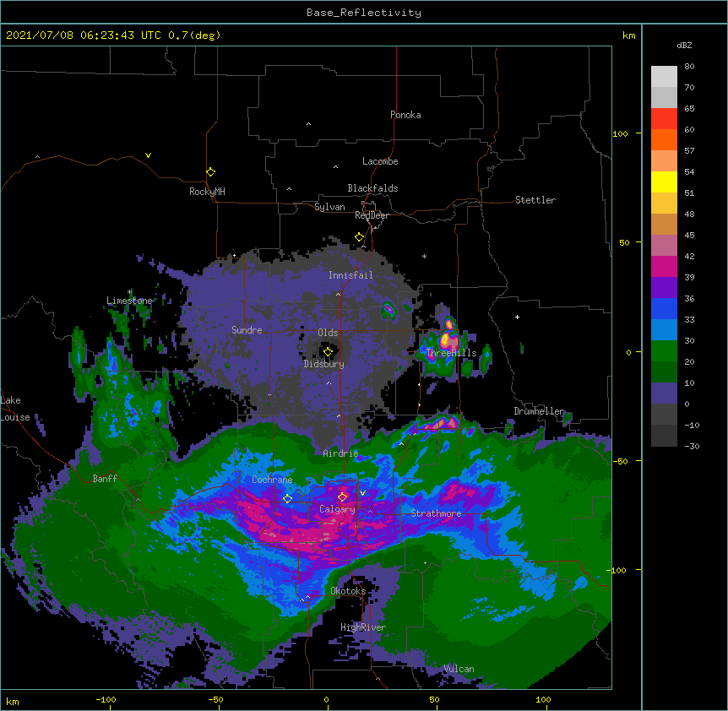Choose the blue 33-36 dBZ legend swatch

click(x=664, y=308)
